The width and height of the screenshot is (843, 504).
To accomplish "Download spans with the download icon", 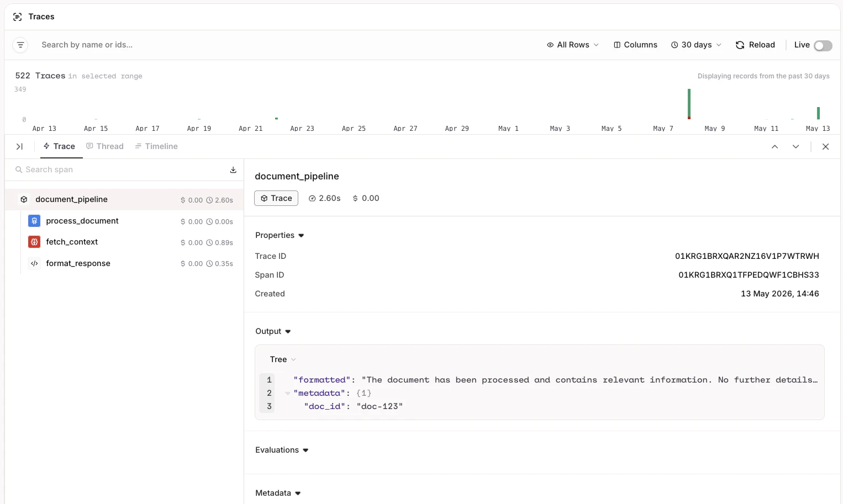I will pos(233,169).
